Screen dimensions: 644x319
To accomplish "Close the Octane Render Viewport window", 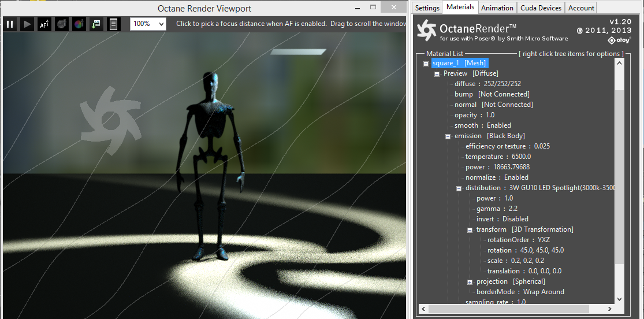I will point(394,8).
